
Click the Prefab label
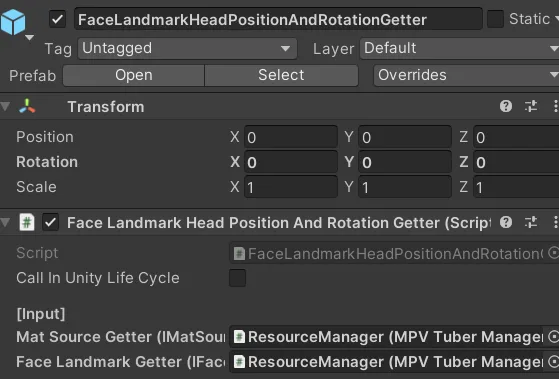[x=33, y=76]
